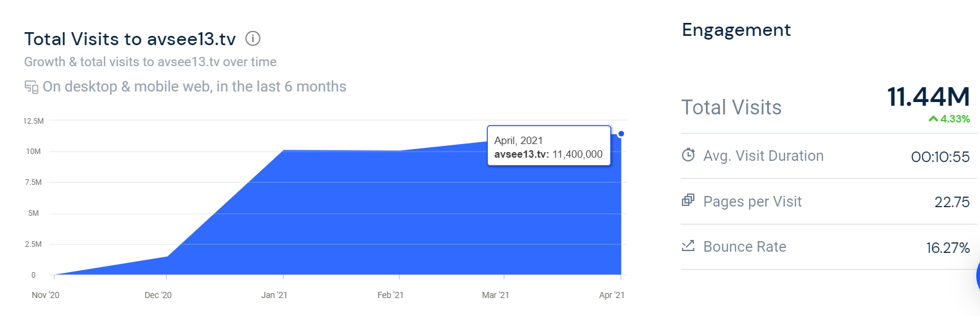Click the 12.5M y-axis label

pyautogui.click(x=33, y=121)
